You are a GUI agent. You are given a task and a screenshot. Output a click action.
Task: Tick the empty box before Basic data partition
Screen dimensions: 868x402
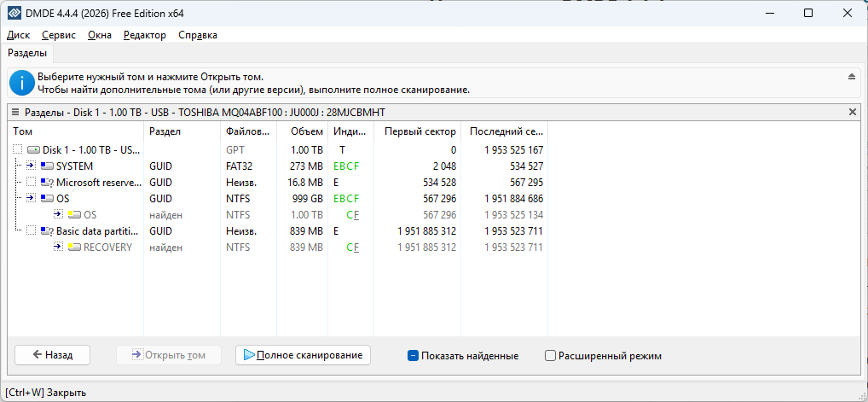pos(31,231)
